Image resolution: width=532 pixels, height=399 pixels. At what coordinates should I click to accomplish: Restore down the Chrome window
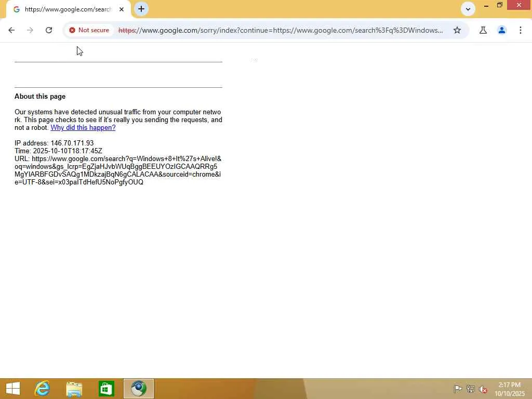click(499, 5)
